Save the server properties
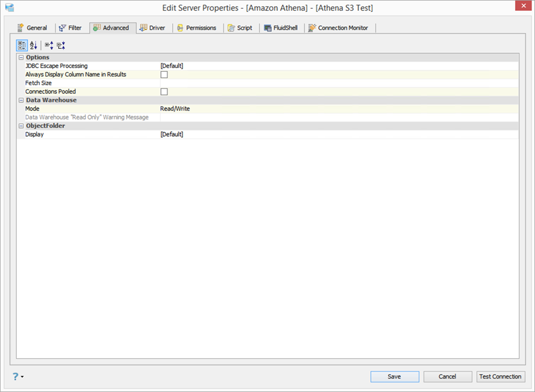The height and width of the screenshot is (392, 535). [395, 376]
